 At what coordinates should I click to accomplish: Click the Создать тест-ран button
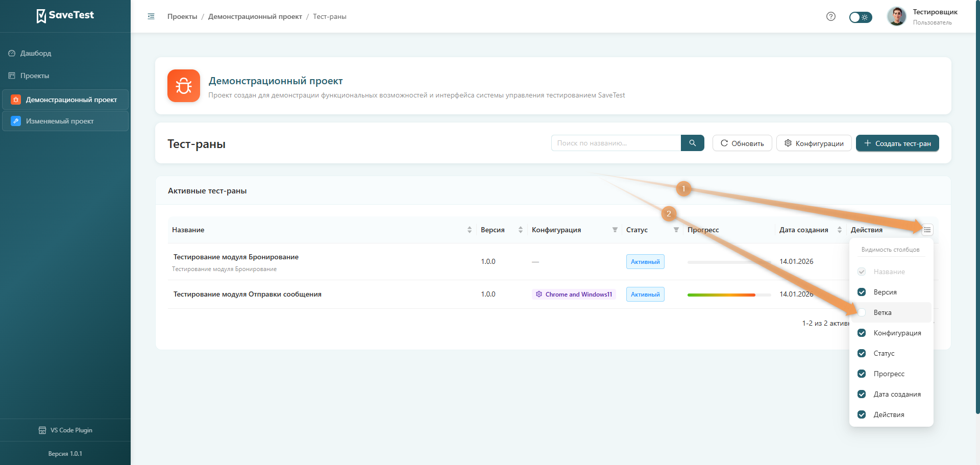point(897,143)
